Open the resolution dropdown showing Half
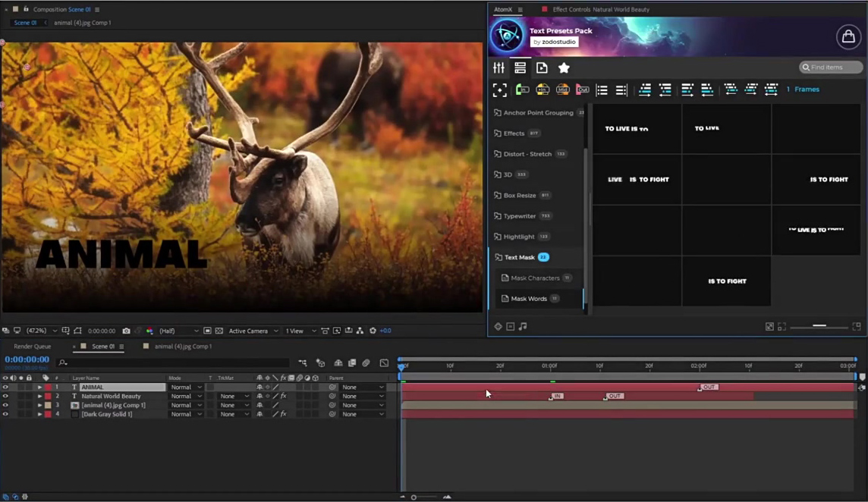This screenshot has height=502, width=868. point(170,331)
